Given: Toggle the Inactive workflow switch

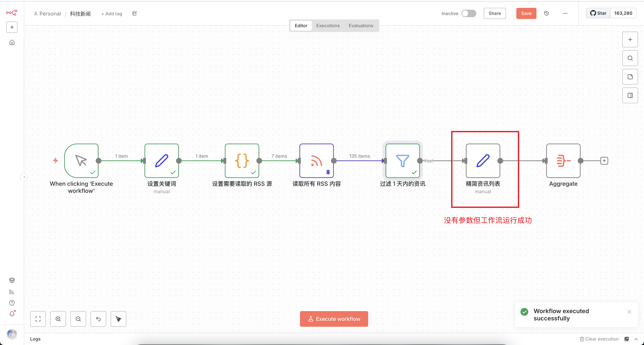Looking at the screenshot, I should coord(468,13).
